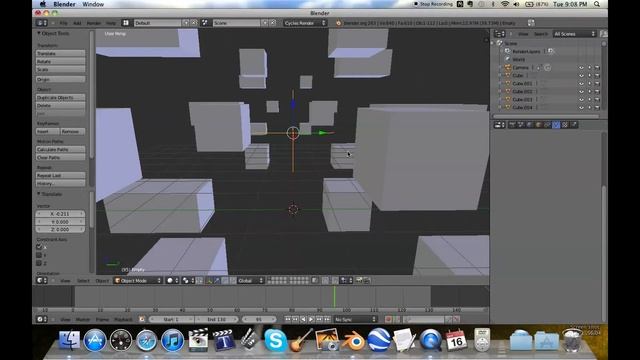640x360 pixels.
Task: Click the play animation button
Action: pyautogui.click(x=311, y=319)
